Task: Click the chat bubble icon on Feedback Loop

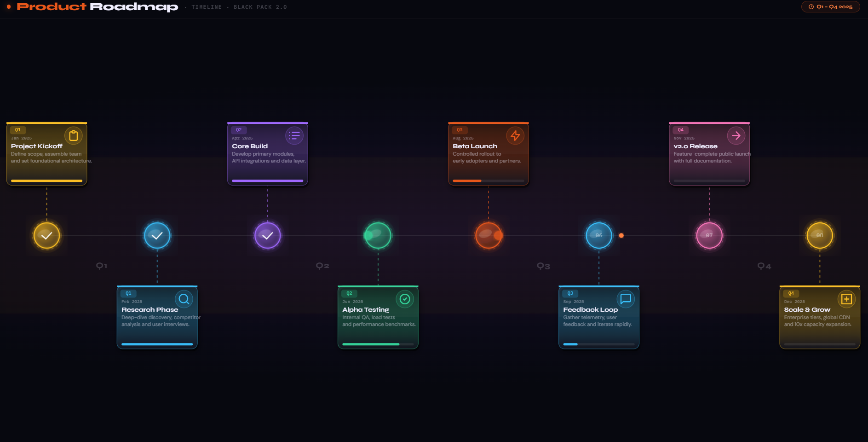Action: click(625, 299)
